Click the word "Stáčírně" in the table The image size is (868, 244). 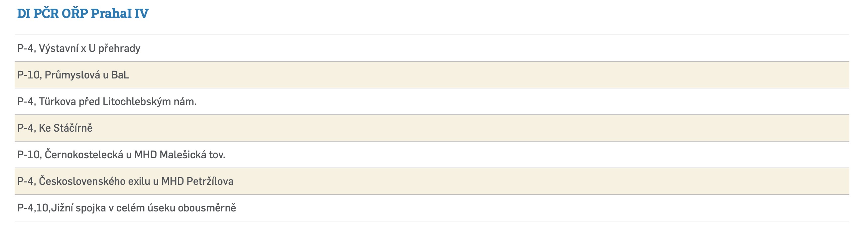point(73,128)
